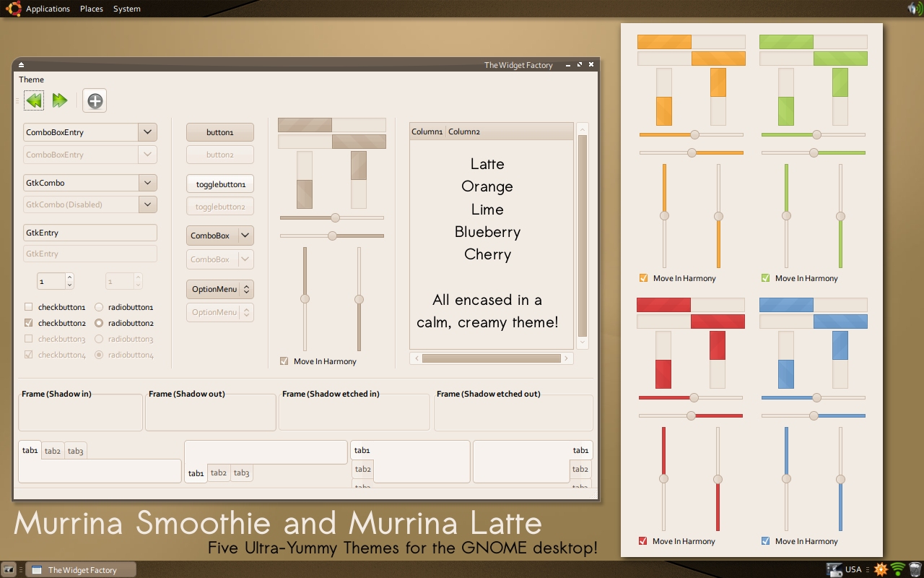This screenshot has width=924, height=578.
Task: Click the Column1 list header
Action: click(427, 131)
